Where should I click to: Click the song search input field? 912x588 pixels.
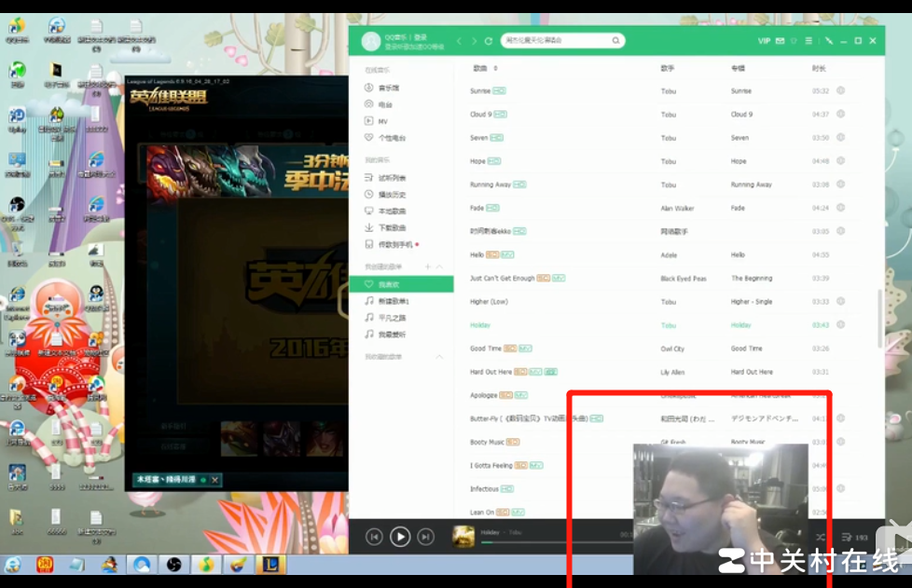point(555,41)
